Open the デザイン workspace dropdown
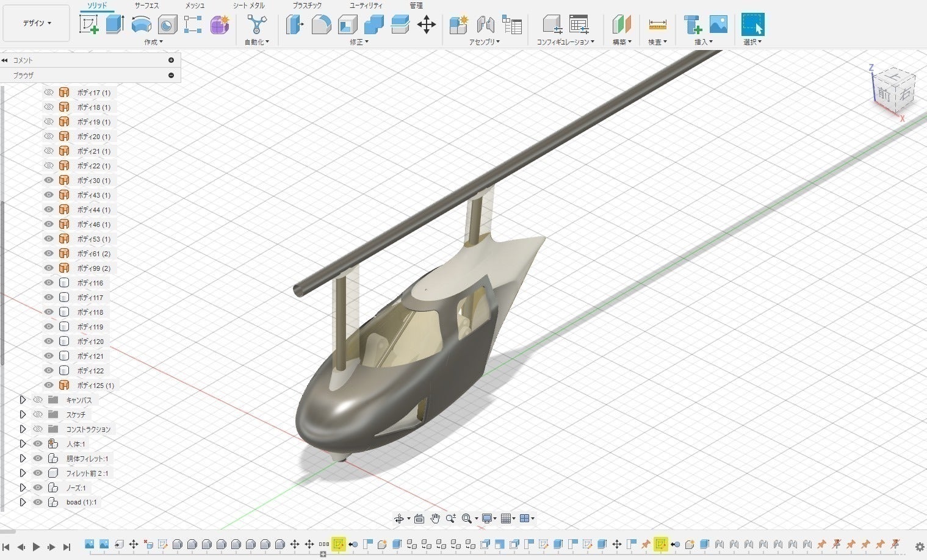 pos(37,23)
